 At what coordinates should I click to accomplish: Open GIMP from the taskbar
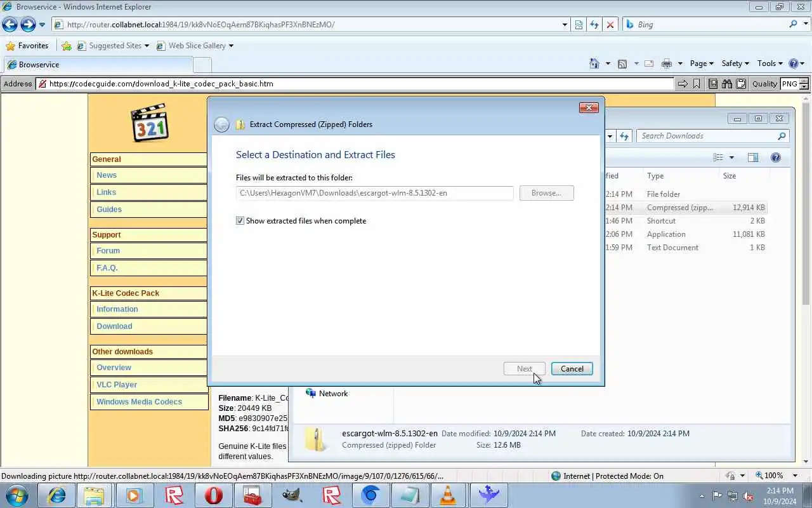click(x=292, y=495)
